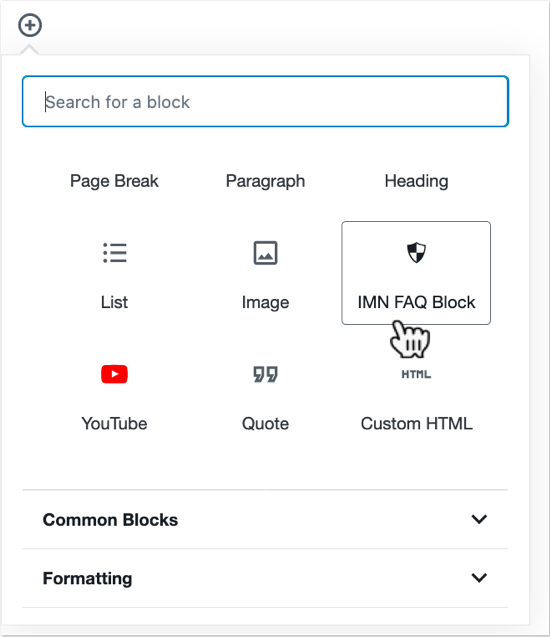The width and height of the screenshot is (550, 637).
Task: Select the Quote block icon
Action: 265,374
